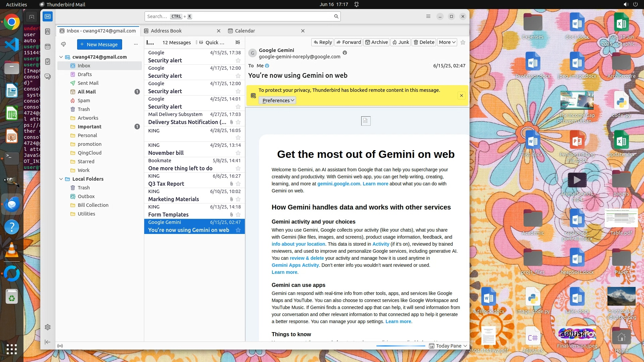Switch to the Address Book tab
The width and height of the screenshot is (644, 362).
click(166, 31)
